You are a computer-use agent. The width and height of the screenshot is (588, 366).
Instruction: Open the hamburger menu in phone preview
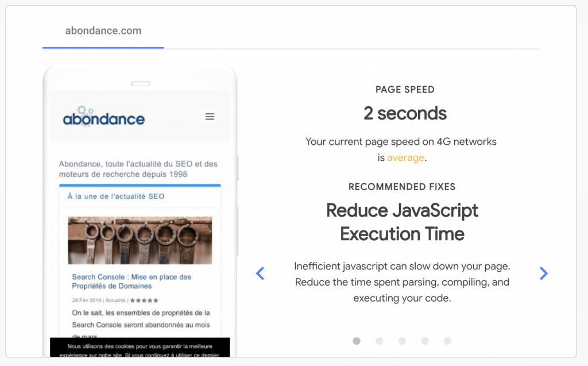210,117
